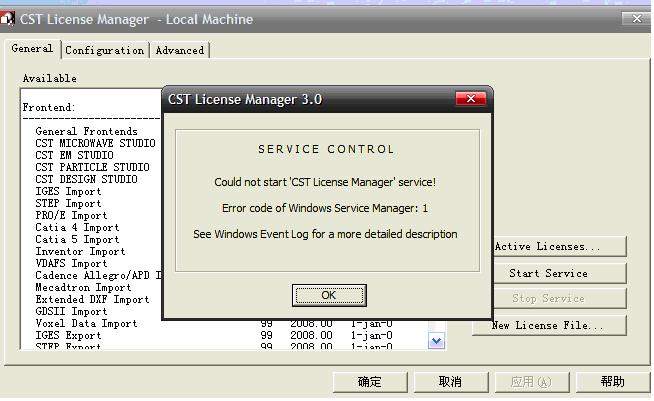The image size is (654, 401).
Task: Select the General Frontends row
Action: (86, 131)
